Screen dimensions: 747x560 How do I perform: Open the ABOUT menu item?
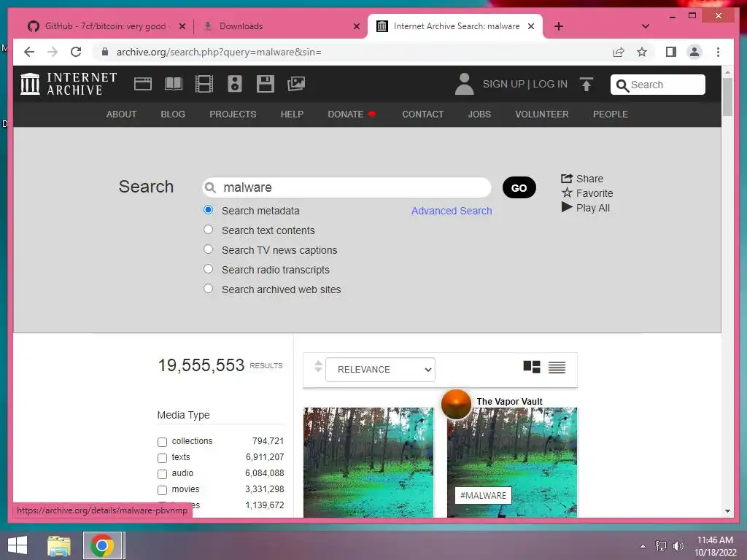click(x=122, y=114)
